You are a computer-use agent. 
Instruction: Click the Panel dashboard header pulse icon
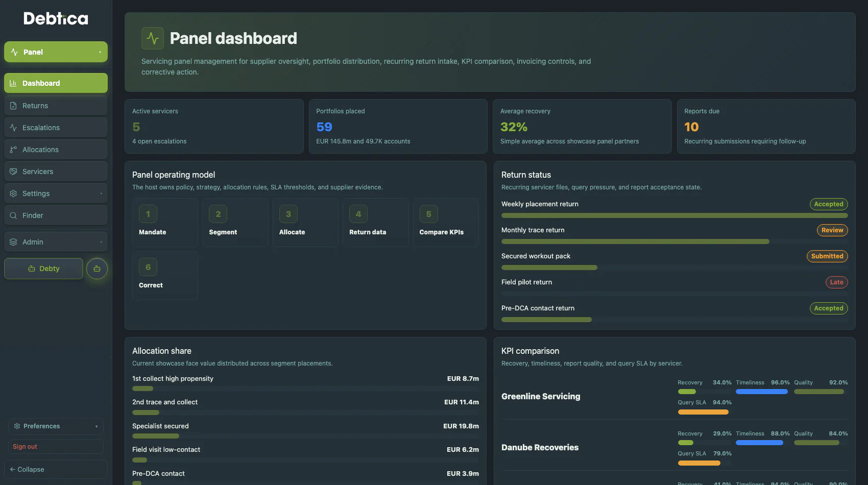[153, 38]
